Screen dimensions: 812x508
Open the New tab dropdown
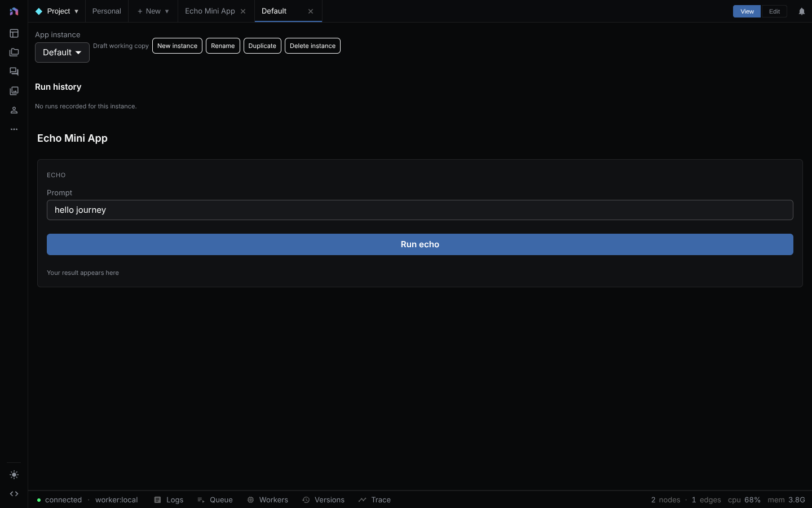click(153, 11)
